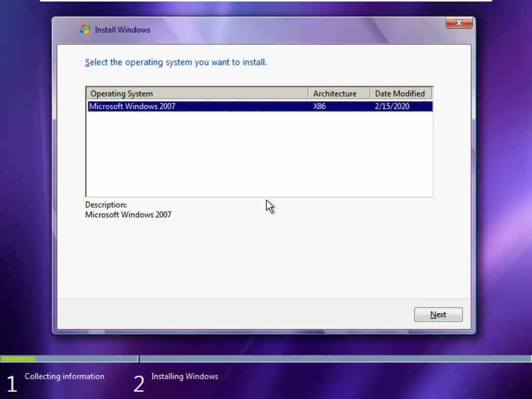The image size is (532, 399).
Task: Click the Installing Windows step label
Action: pos(184,376)
